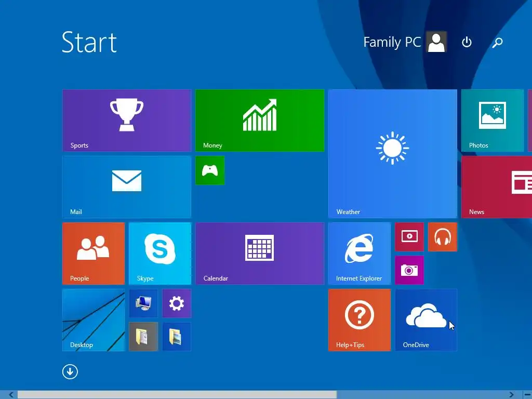Click the scrollbar left arrow
Image resolution: width=532 pixels, height=399 pixels.
[11, 395]
